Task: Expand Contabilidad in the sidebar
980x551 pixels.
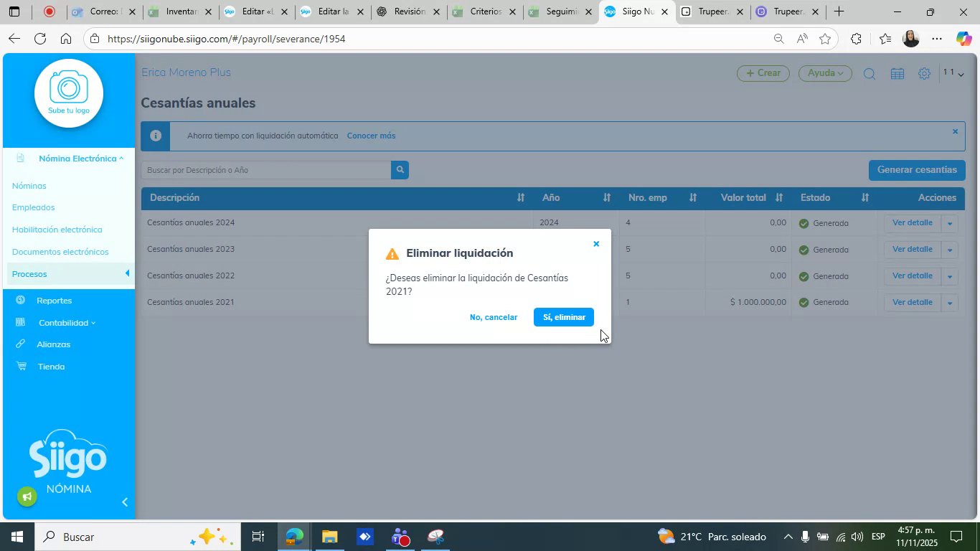Action: [67, 323]
